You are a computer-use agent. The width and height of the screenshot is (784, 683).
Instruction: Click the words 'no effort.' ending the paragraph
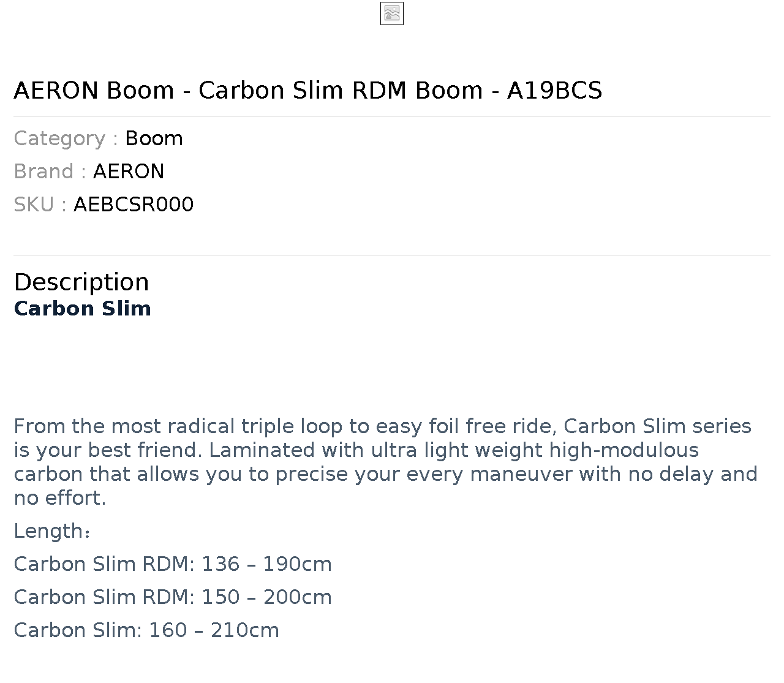(x=60, y=498)
